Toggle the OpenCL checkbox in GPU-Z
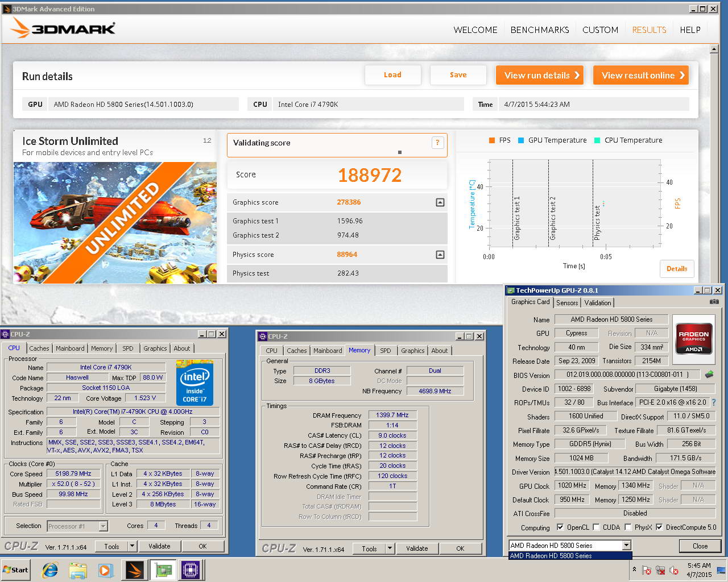Image resolution: width=728 pixels, height=582 pixels. point(560,527)
